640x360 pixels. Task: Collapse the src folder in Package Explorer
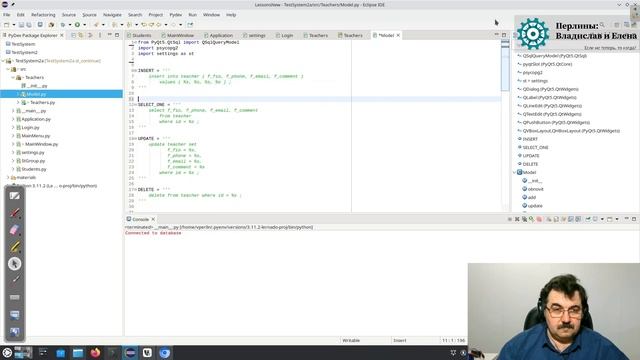coord(8,69)
